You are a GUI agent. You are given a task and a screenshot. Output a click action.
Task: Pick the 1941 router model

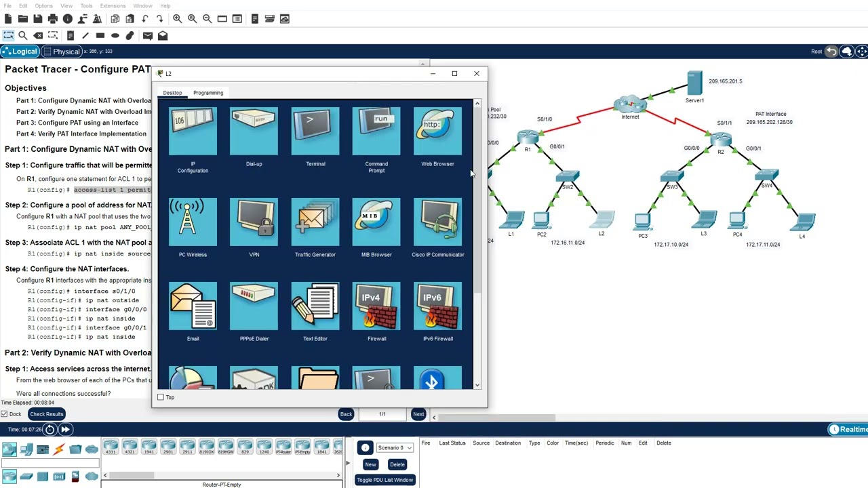pos(149,447)
